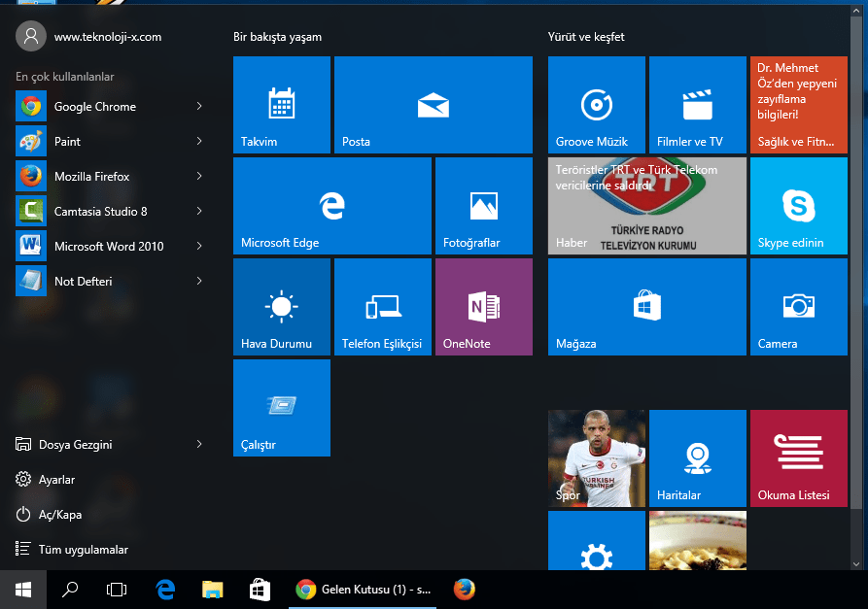Open the Takvim tile
The image size is (868, 609).
(281, 105)
